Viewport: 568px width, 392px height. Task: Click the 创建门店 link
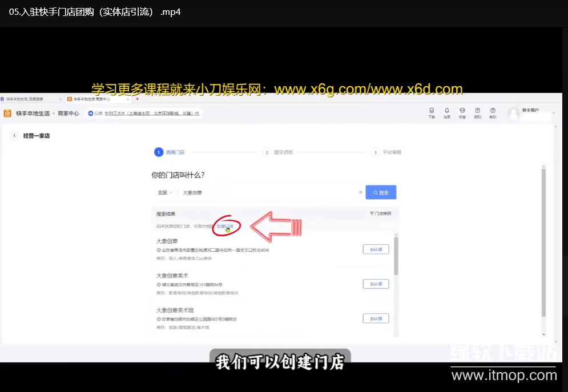point(225,227)
